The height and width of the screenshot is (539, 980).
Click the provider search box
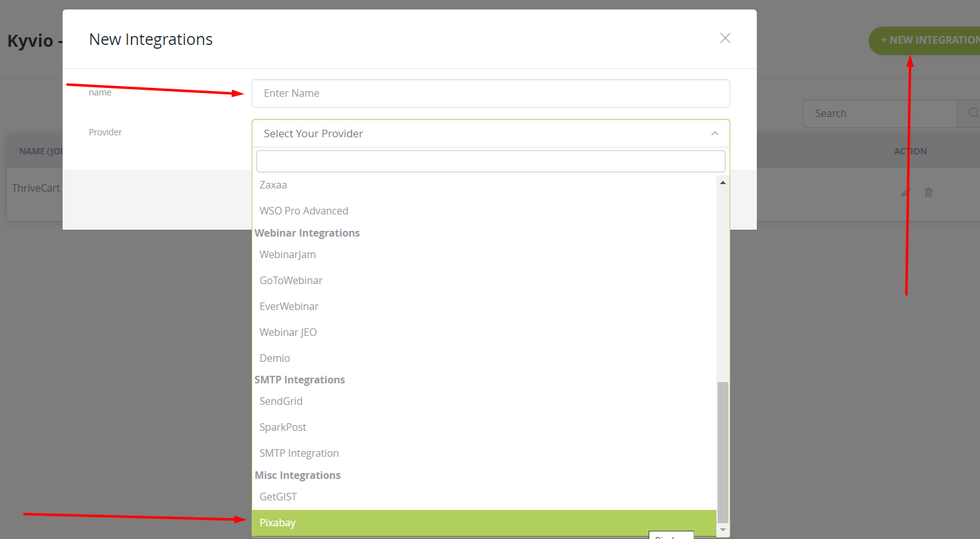[x=491, y=161]
